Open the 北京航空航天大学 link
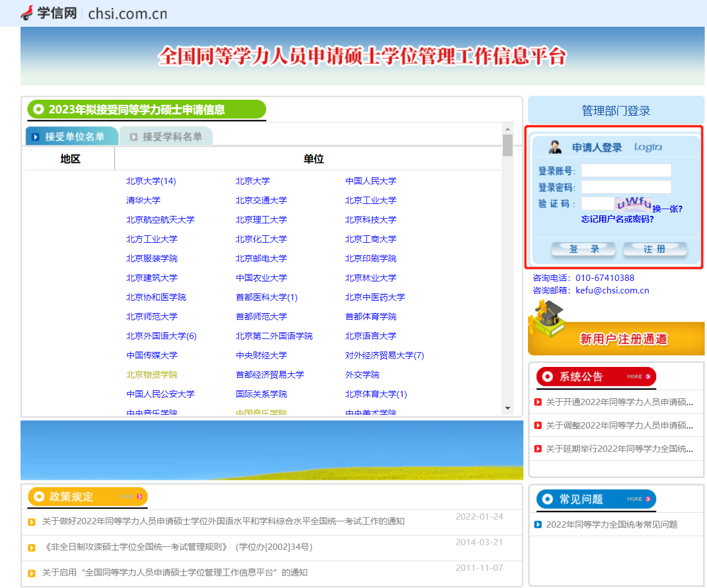707x588 pixels. [160, 220]
